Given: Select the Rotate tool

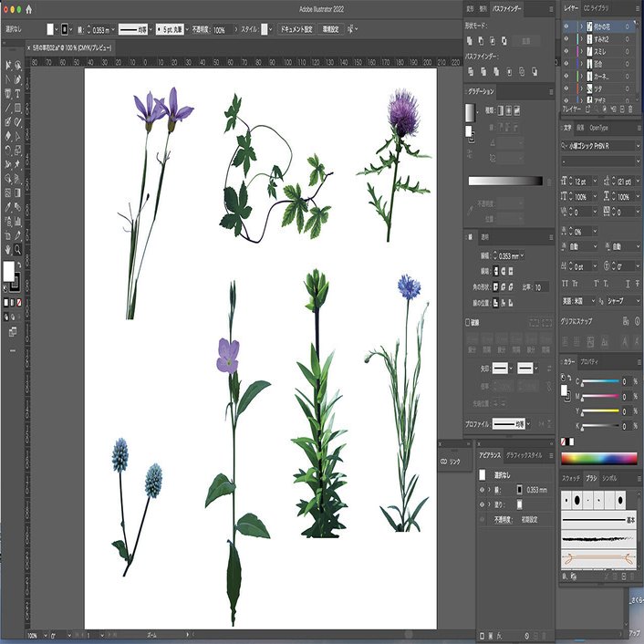Looking at the screenshot, I should (8, 150).
